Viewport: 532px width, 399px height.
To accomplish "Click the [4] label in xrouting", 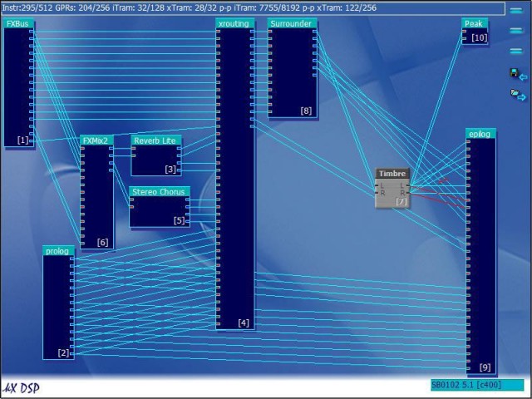I will point(244,323).
